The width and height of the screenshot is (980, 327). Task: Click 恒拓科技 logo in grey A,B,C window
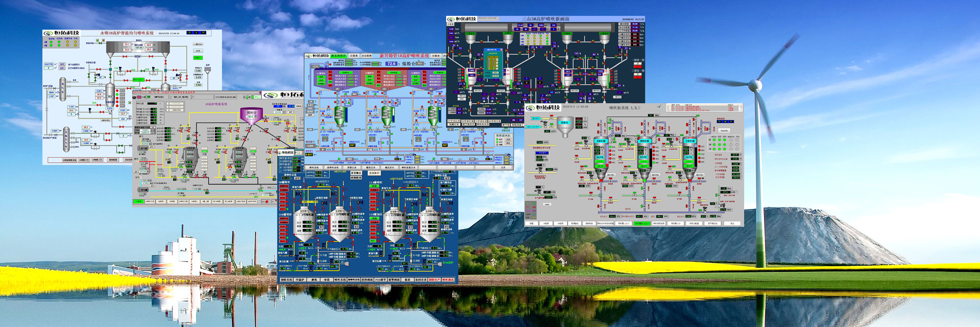(x=543, y=107)
